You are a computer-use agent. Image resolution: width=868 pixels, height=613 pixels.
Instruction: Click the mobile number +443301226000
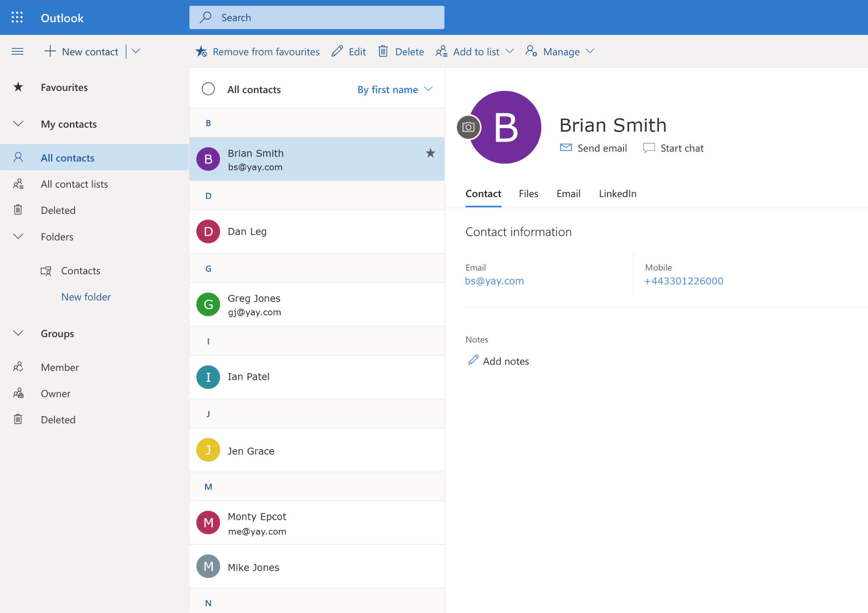tap(684, 281)
